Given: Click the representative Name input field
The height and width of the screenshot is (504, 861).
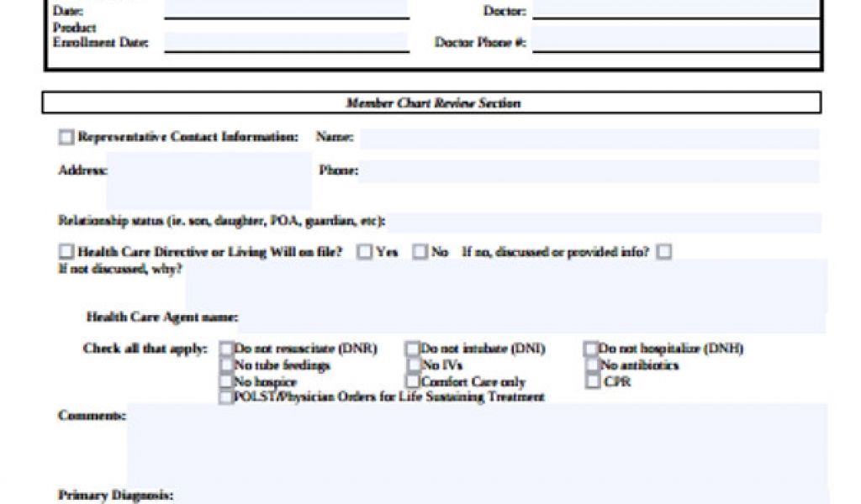Looking at the screenshot, I should coord(589,139).
